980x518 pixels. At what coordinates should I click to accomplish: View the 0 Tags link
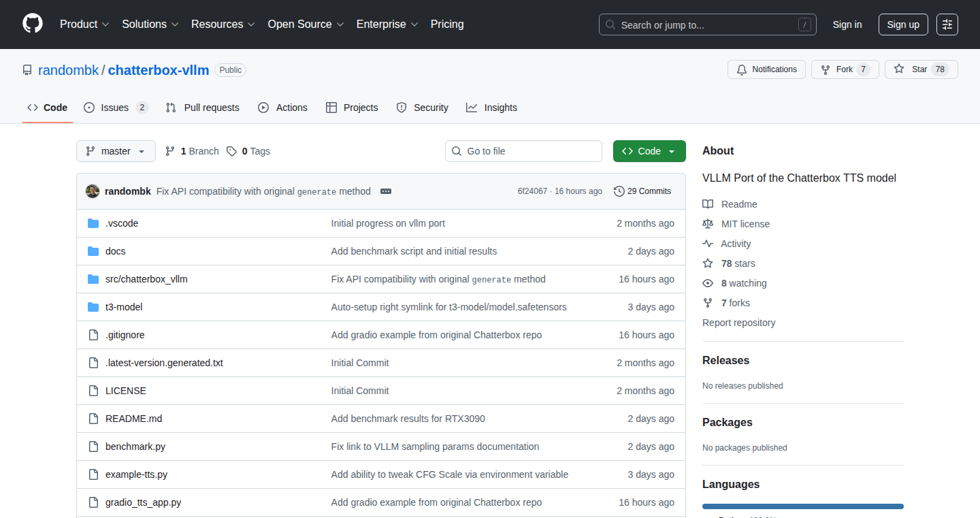(248, 151)
